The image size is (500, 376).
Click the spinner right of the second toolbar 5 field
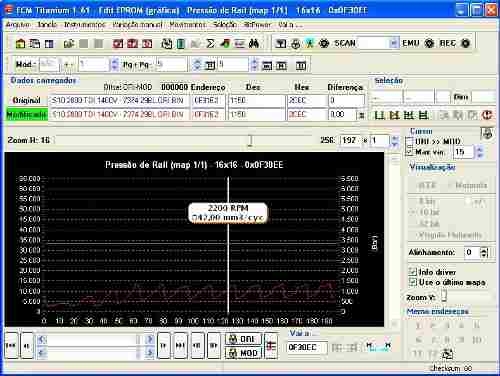click(254, 64)
